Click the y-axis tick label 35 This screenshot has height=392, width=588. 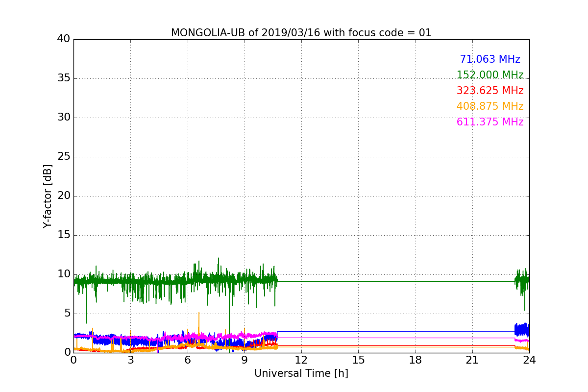click(64, 78)
